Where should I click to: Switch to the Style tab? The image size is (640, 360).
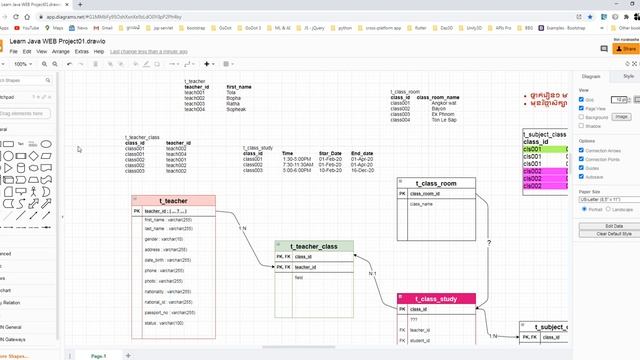(628, 76)
